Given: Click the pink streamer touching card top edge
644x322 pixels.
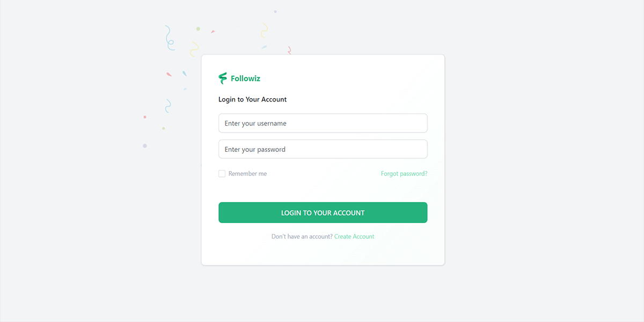Looking at the screenshot, I should click(289, 50).
